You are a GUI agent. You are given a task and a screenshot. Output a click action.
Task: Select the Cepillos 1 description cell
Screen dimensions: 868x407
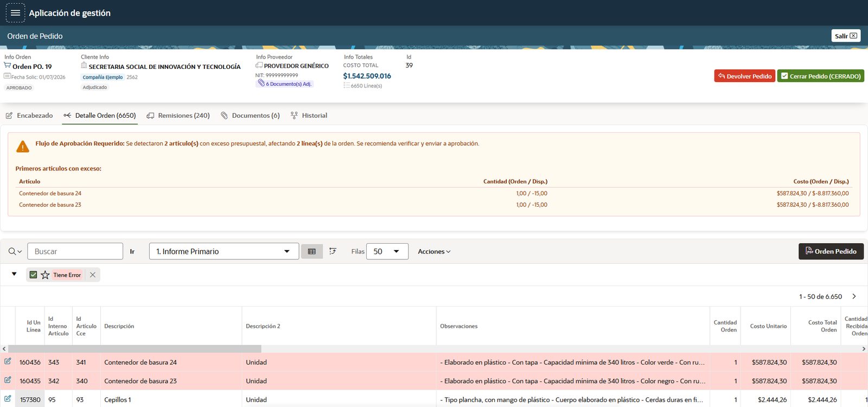171,399
